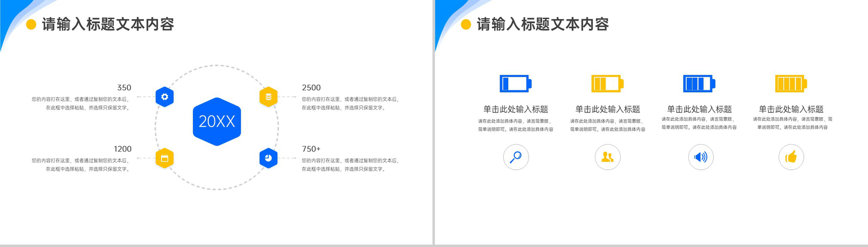
Task: Click the blue speaker volume circle icon
Action: coord(701,157)
